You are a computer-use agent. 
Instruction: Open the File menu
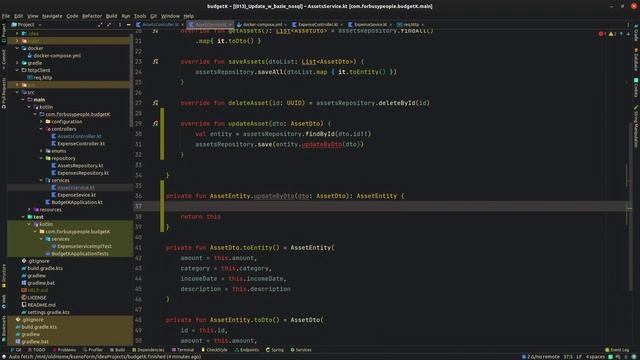[x=6, y=16]
